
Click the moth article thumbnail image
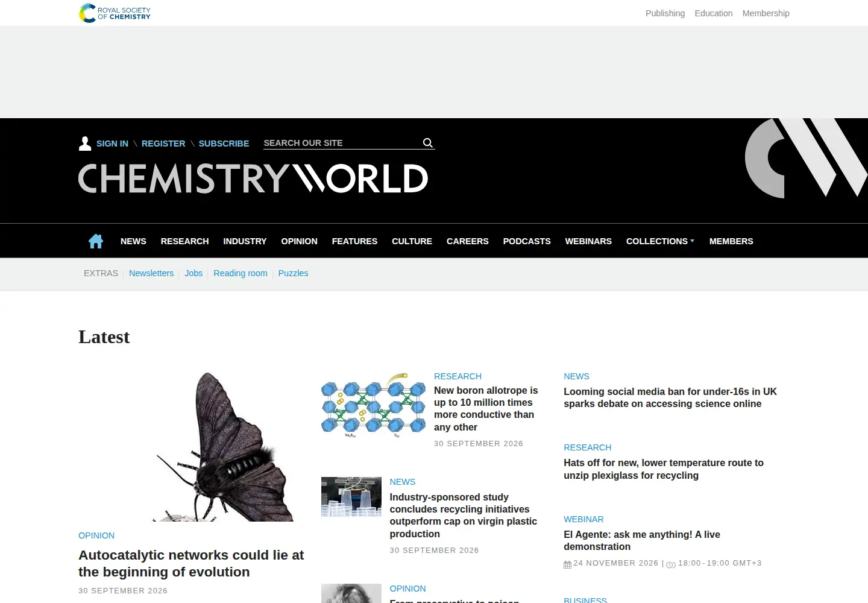(x=192, y=446)
